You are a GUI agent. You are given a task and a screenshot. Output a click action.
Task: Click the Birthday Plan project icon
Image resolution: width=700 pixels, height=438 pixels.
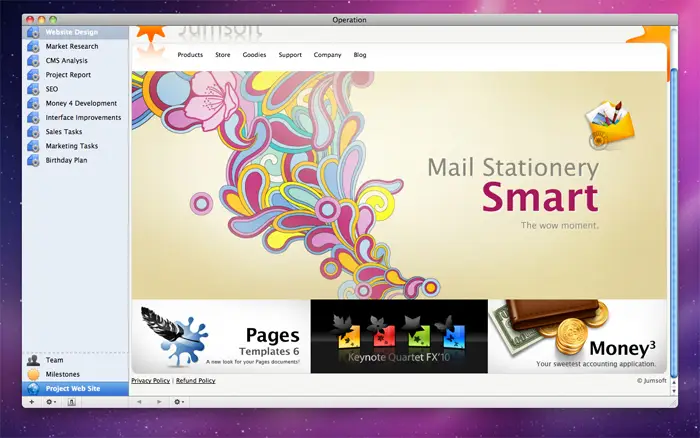click(x=33, y=161)
